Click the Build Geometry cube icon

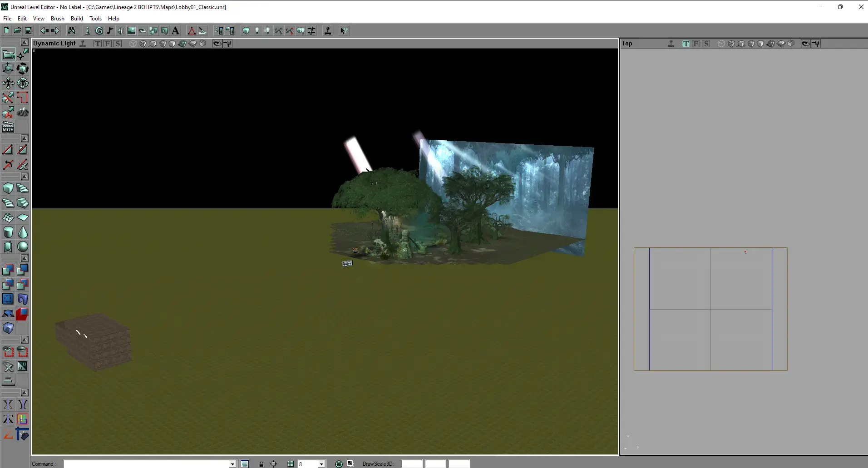click(246, 30)
